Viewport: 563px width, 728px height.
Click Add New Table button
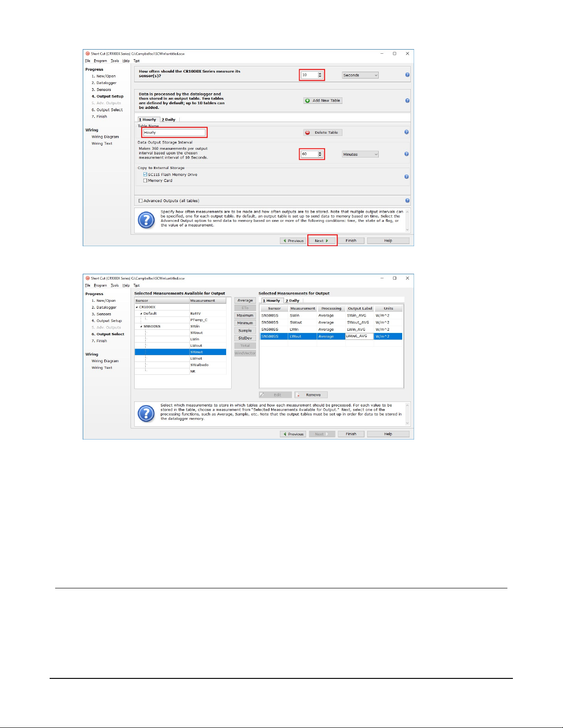[323, 101]
